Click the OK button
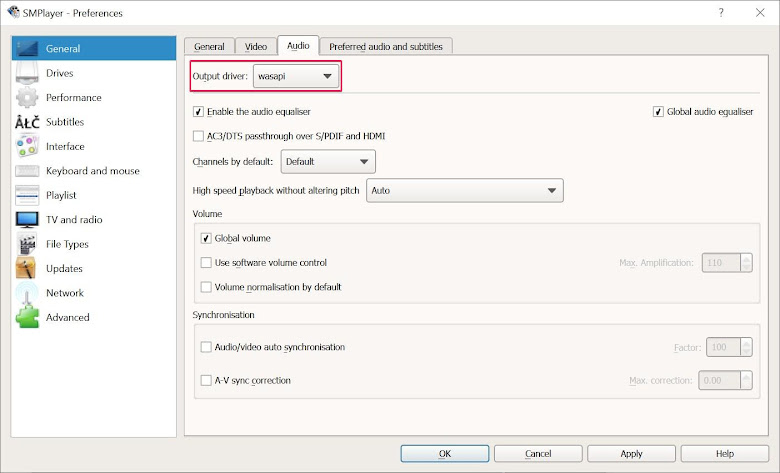The width and height of the screenshot is (780, 473). click(445, 454)
